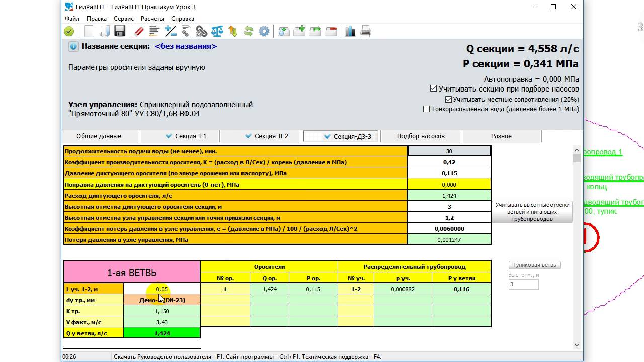Click the broken chain link icon
Viewport: 644px width, 362px height.
pos(201,31)
